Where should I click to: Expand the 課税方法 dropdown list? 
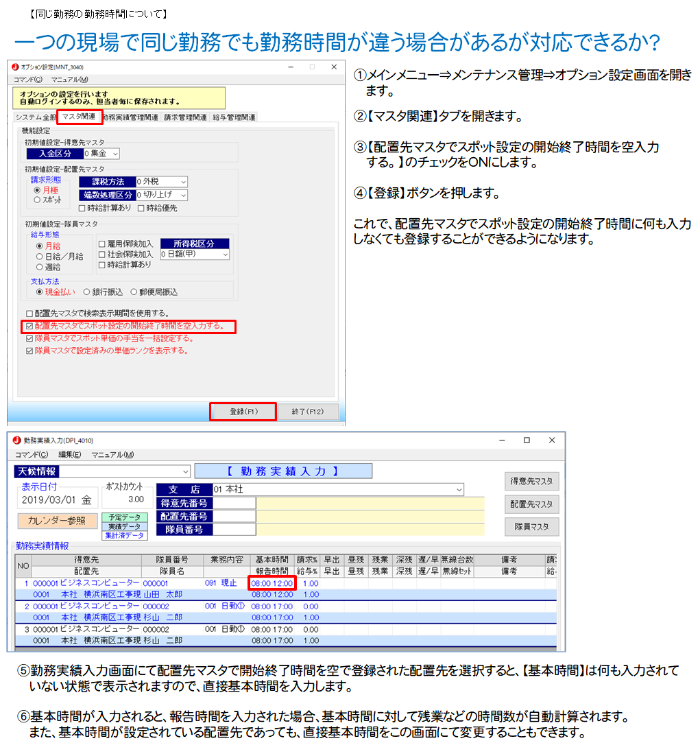182,182
